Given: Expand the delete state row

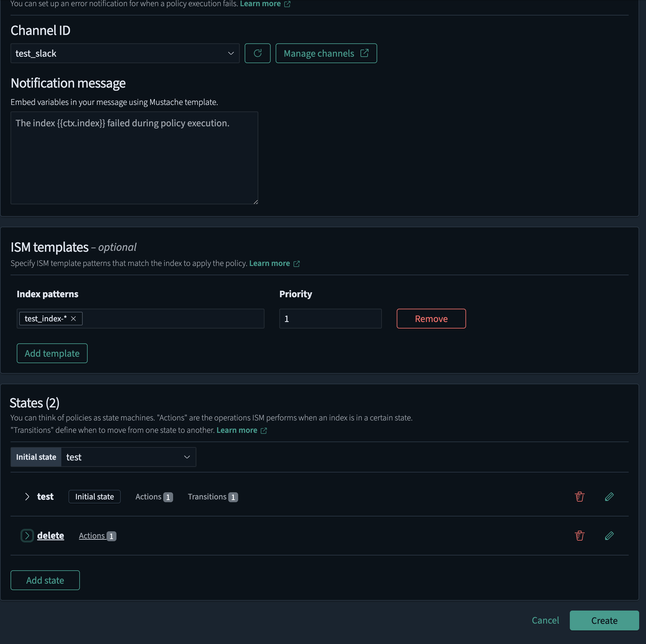Looking at the screenshot, I should (27, 536).
